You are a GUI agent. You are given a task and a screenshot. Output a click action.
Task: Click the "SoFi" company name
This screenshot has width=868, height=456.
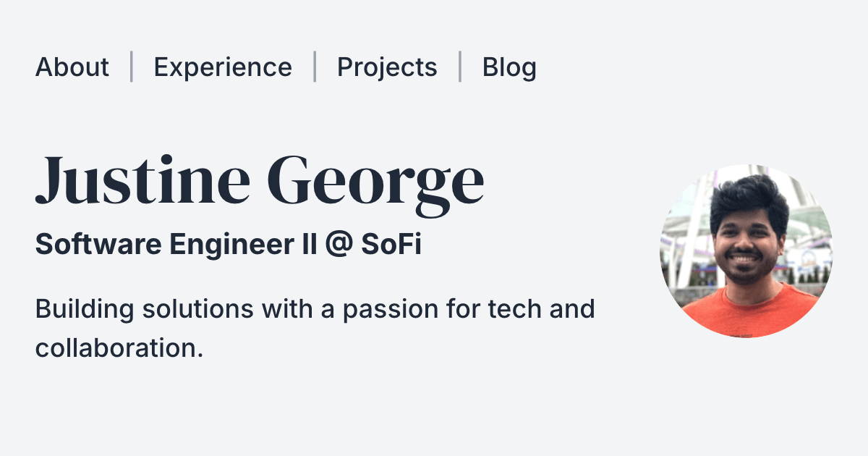[x=391, y=245]
